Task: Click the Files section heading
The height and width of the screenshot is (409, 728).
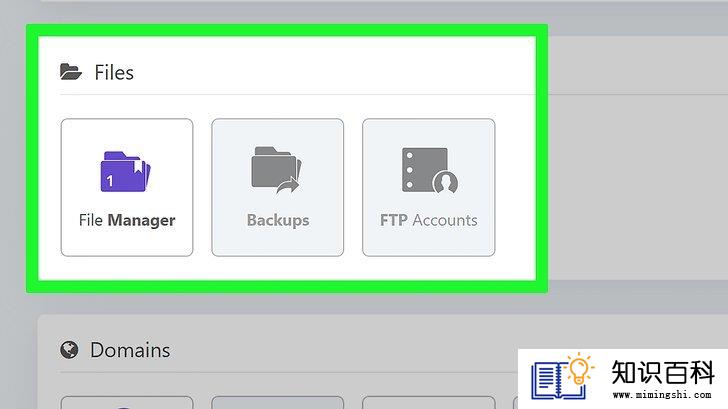Action: click(114, 72)
